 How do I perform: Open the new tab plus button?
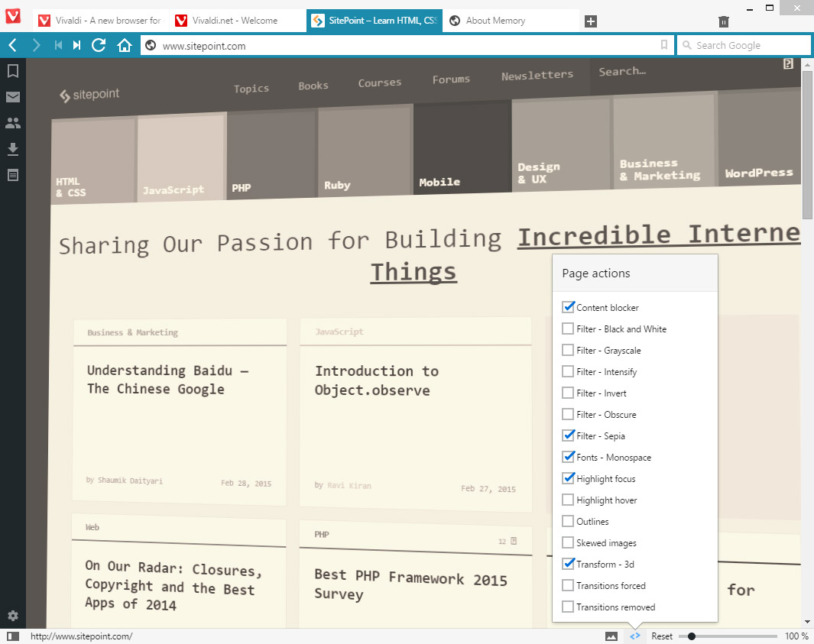click(590, 21)
